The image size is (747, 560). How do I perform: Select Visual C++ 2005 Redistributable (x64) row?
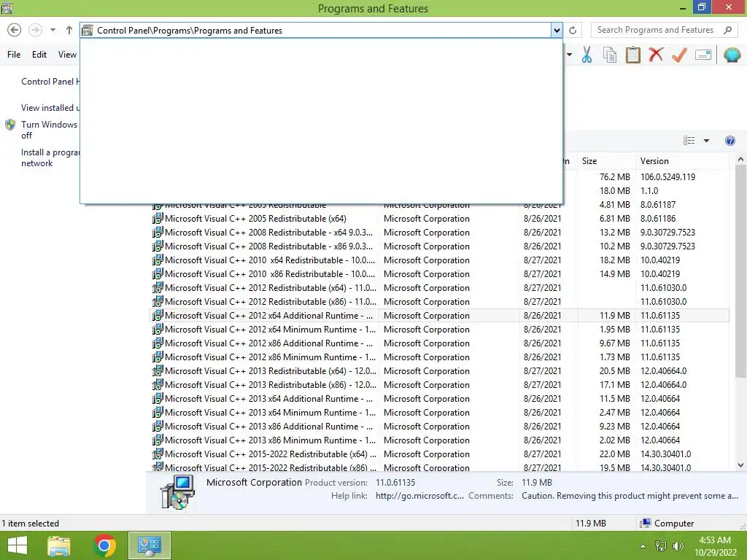[438, 219]
